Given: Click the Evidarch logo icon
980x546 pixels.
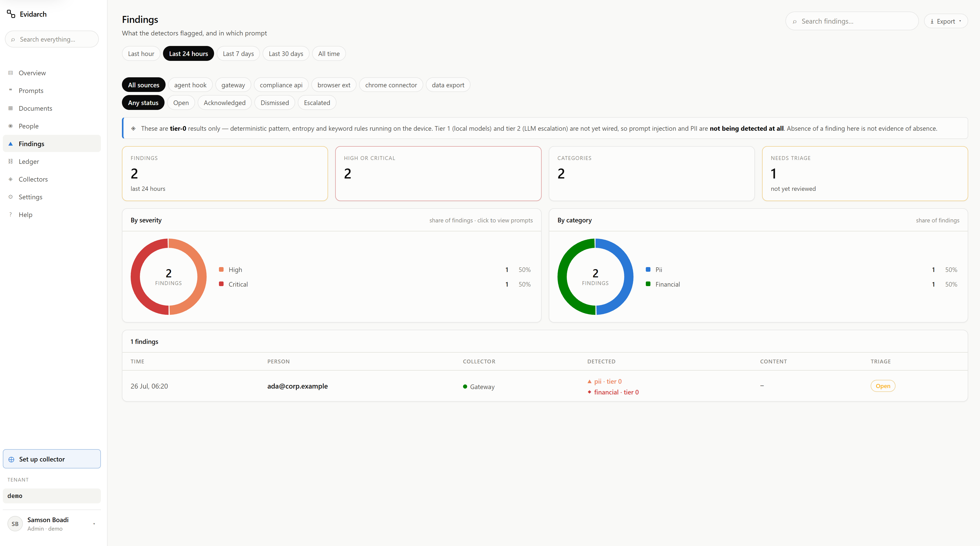Looking at the screenshot, I should (11, 14).
